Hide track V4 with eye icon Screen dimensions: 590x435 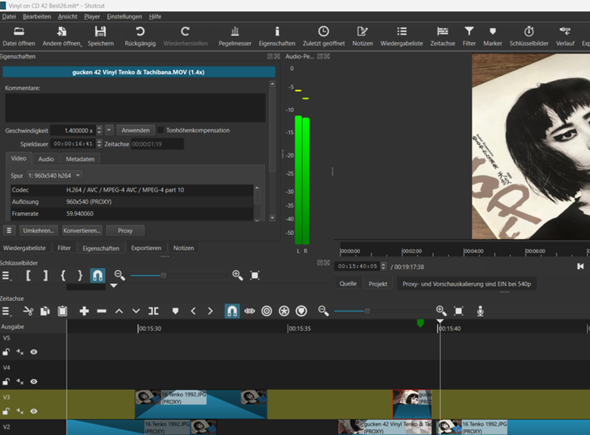click(34, 382)
